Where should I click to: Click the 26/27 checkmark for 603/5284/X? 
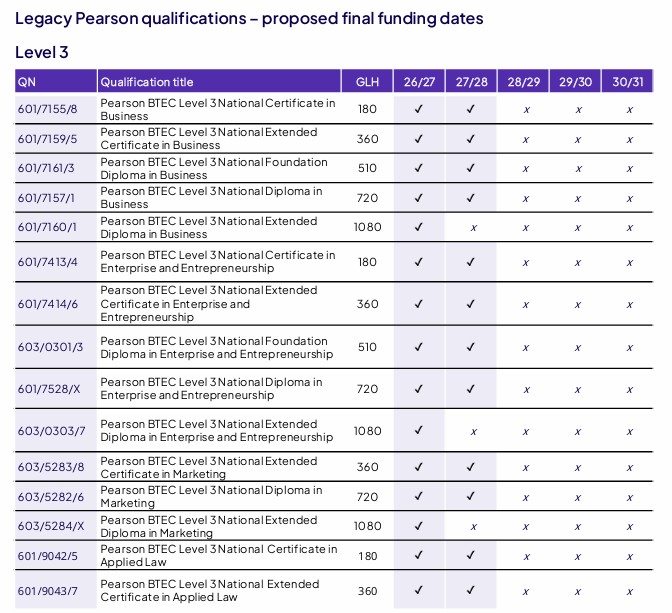(x=419, y=526)
